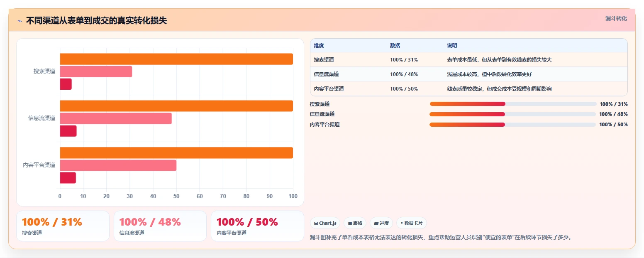Open the pink 100% / 48% data card
The height and width of the screenshot is (258, 644).
pyautogui.click(x=160, y=226)
